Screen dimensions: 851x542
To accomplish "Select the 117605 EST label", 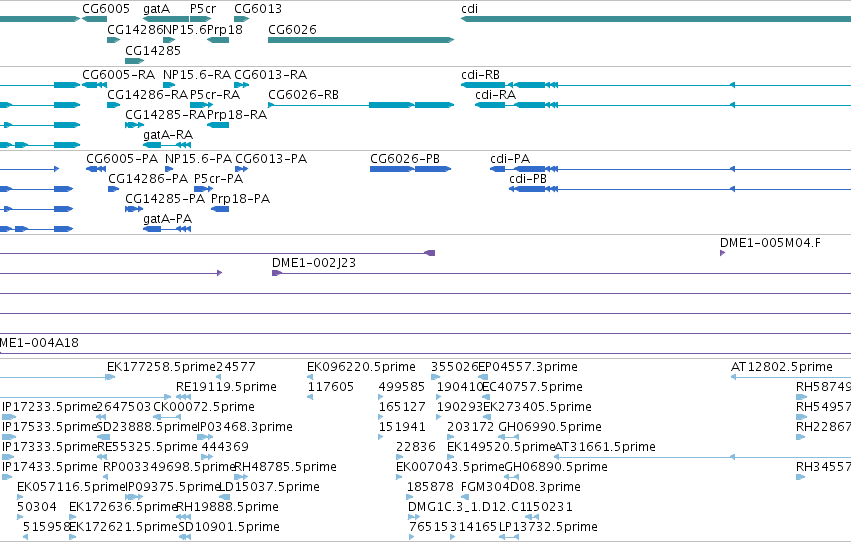I will [x=331, y=387].
